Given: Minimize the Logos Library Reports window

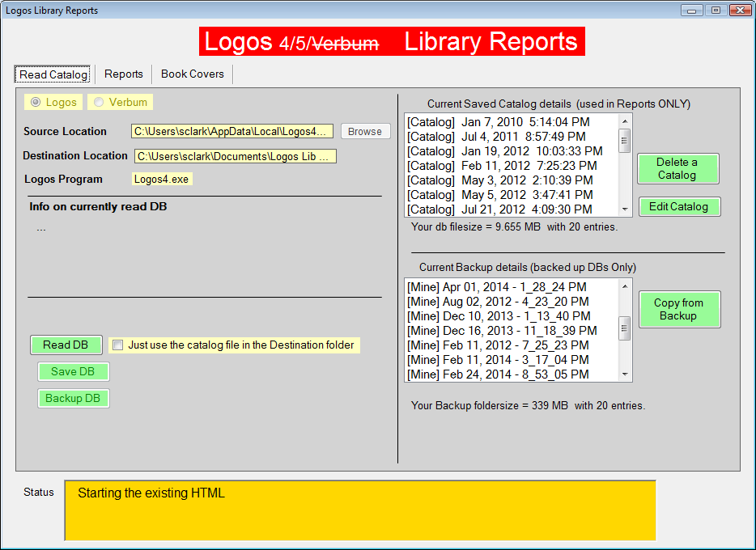Looking at the screenshot, I should point(691,11).
